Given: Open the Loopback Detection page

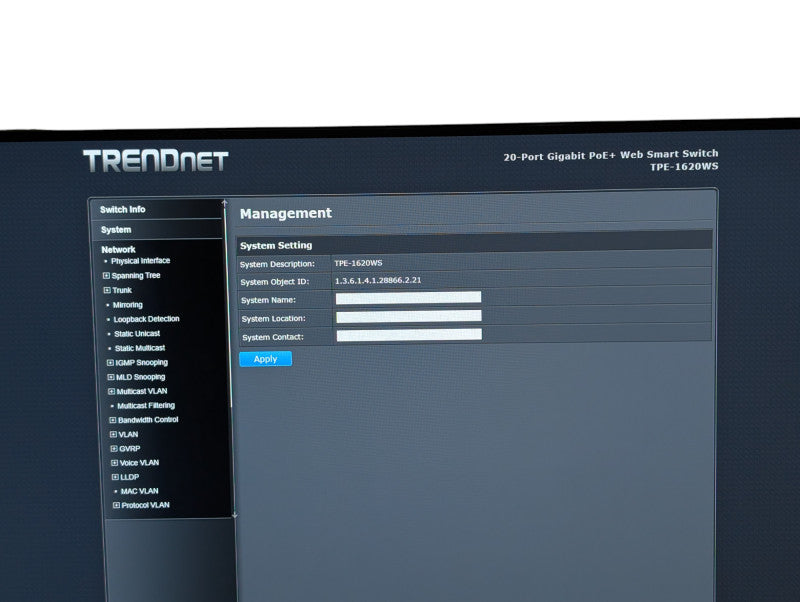Looking at the screenshot, I should click(x=146, y=319).
